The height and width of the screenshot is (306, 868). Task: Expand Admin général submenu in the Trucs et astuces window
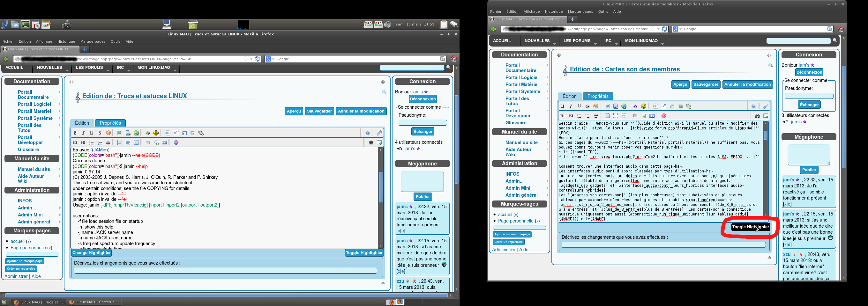click(60, 222)
